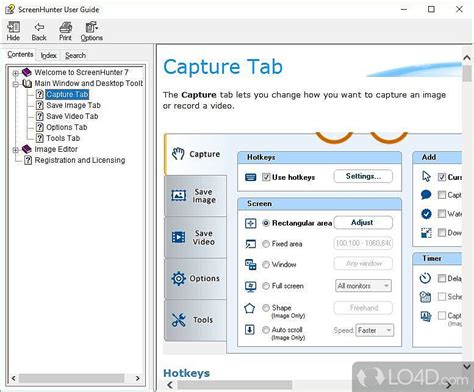Expand the Image Editor tree node
Screen dimensions: 474x392
coord(15,150)
